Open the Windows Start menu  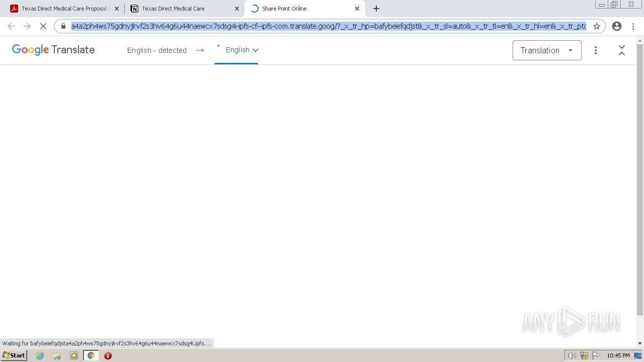[x=14, y=355]
